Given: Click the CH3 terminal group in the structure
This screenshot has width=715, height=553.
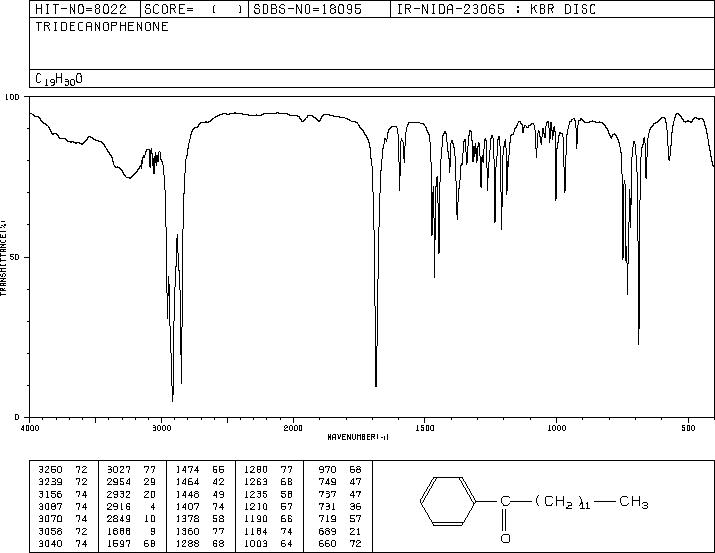Looking at the screenshot, I should pos(634,502).
